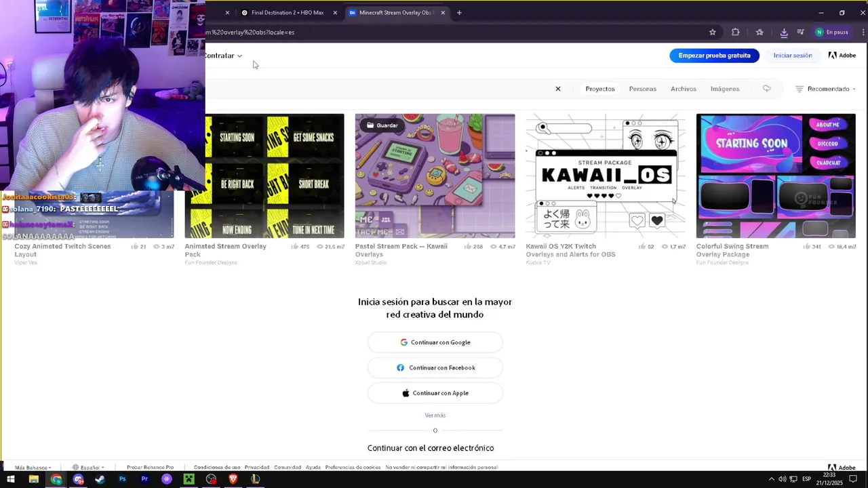Open File Explorer from the taskbar
This screenshot has width=868, height=488.
point(33,479)
